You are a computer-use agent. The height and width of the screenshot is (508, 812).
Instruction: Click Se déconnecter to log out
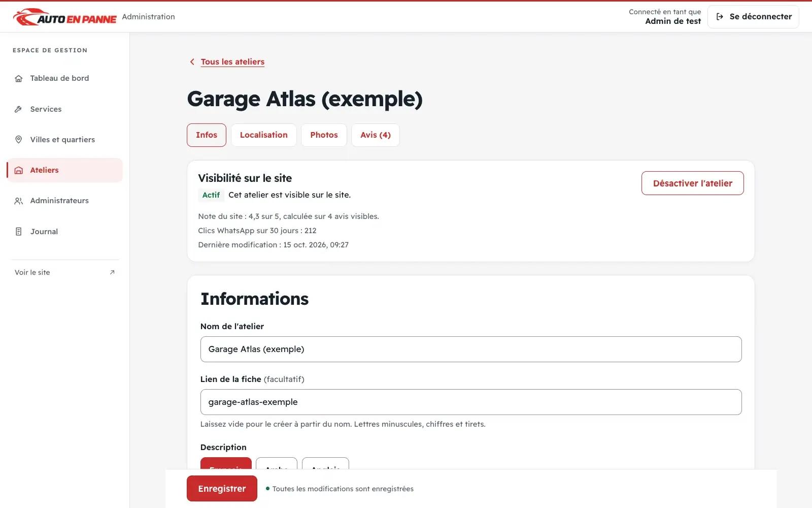point(753,17)
